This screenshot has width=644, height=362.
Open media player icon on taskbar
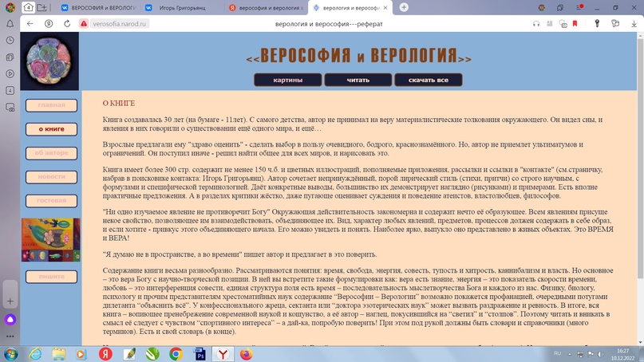[x=81, y=354]
